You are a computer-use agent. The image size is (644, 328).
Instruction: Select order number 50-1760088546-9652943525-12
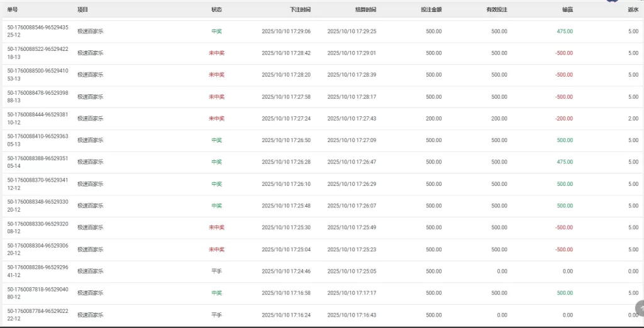pos(37,31)
